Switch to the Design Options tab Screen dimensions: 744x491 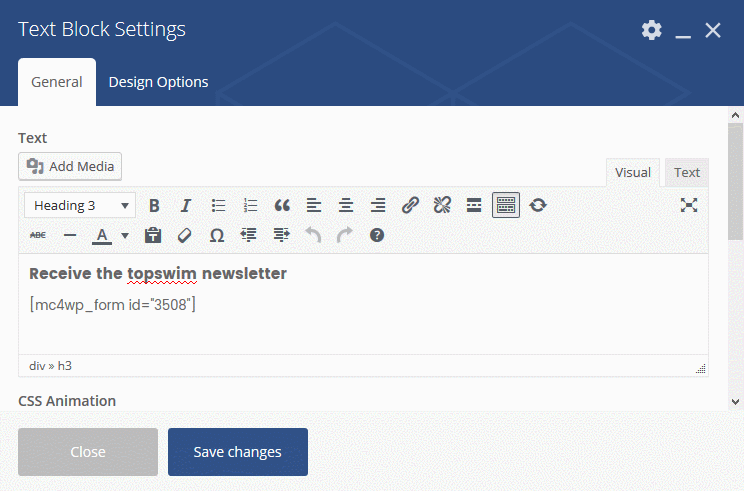click(158, 82)
